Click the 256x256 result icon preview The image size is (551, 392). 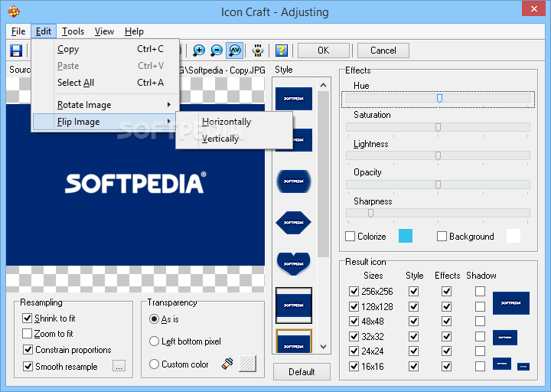511,302
